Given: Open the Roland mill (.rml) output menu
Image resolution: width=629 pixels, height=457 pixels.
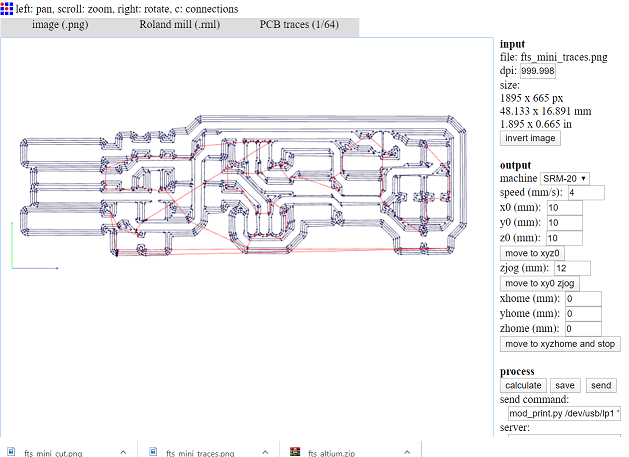Looking at the screenshot, I should [180, 24].
